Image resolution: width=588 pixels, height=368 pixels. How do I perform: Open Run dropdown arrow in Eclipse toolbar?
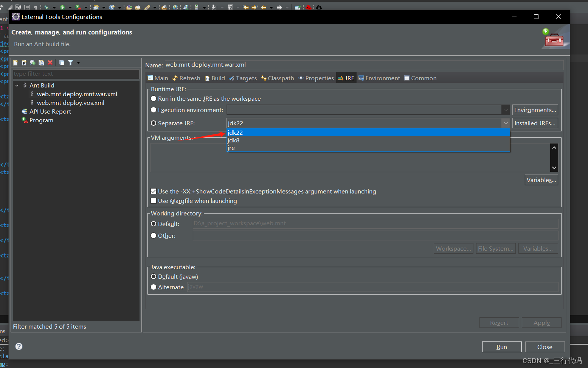(x=70, y=8)
